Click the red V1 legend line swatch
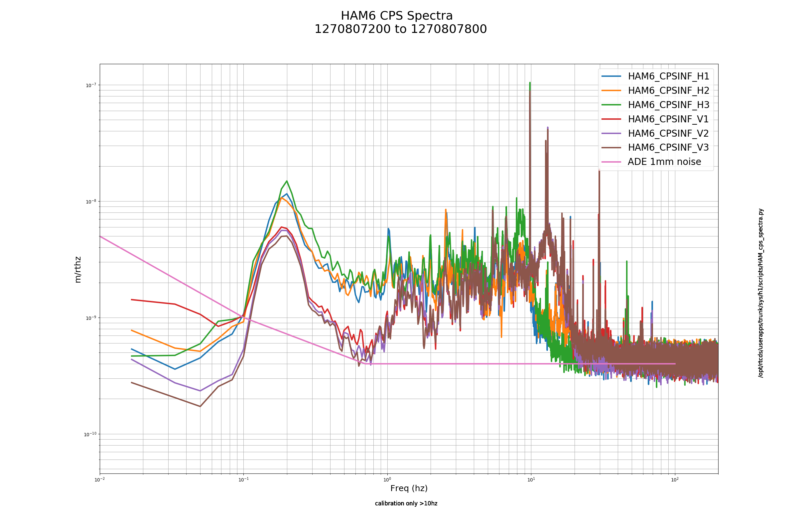The height and width of the screenshot is (532, 798). (x=611, y=119)
